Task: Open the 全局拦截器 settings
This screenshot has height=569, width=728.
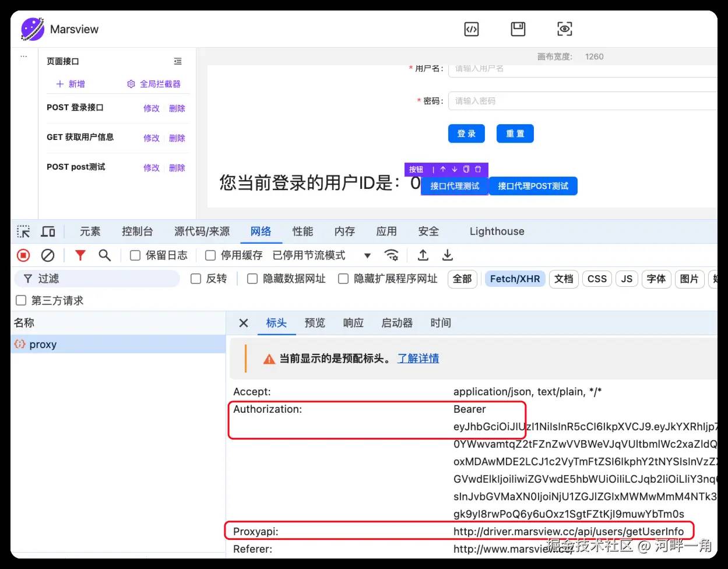Action: pyautogui.click(x=154, y=84)
